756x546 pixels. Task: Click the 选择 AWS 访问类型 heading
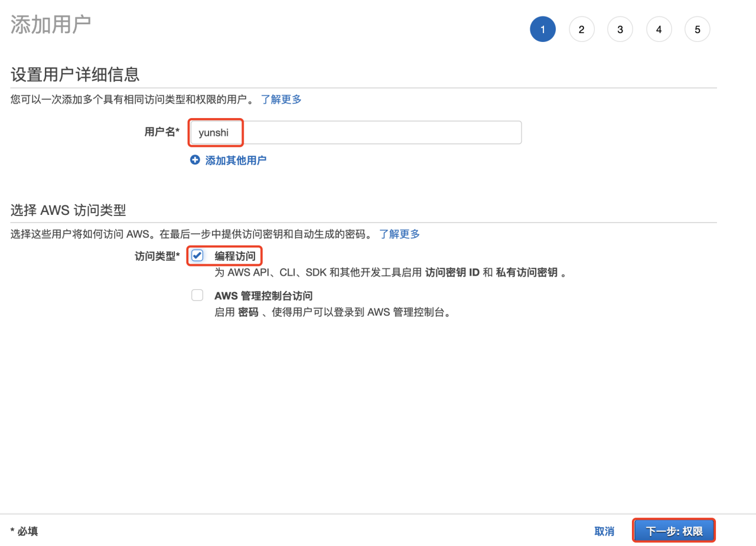tap(69, 210)
